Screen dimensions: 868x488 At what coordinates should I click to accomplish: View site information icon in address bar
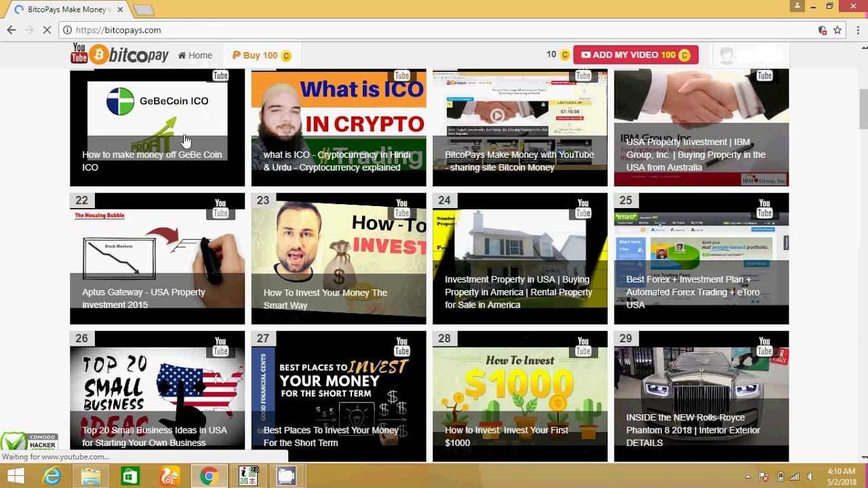pos(67,30)
